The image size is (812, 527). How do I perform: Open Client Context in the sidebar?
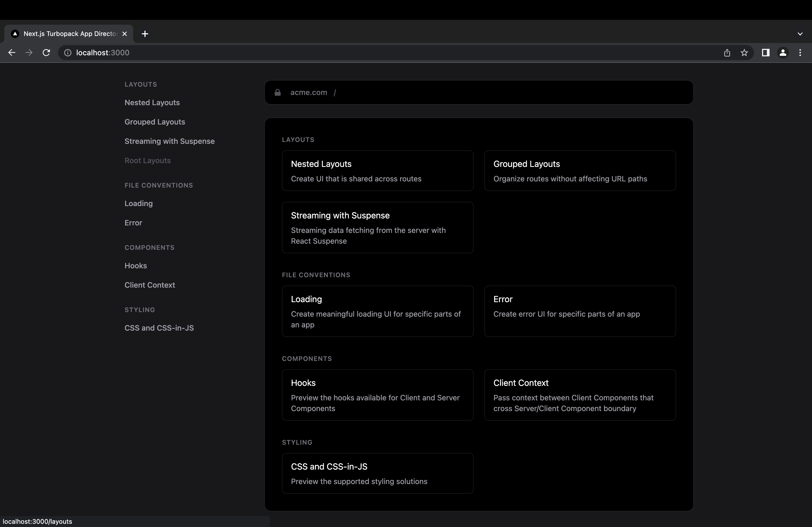(150, 285)
